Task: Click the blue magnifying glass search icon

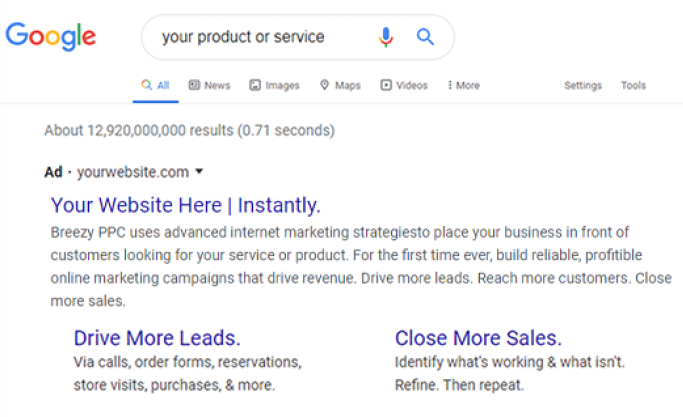Action: click(x=425, y=37)
